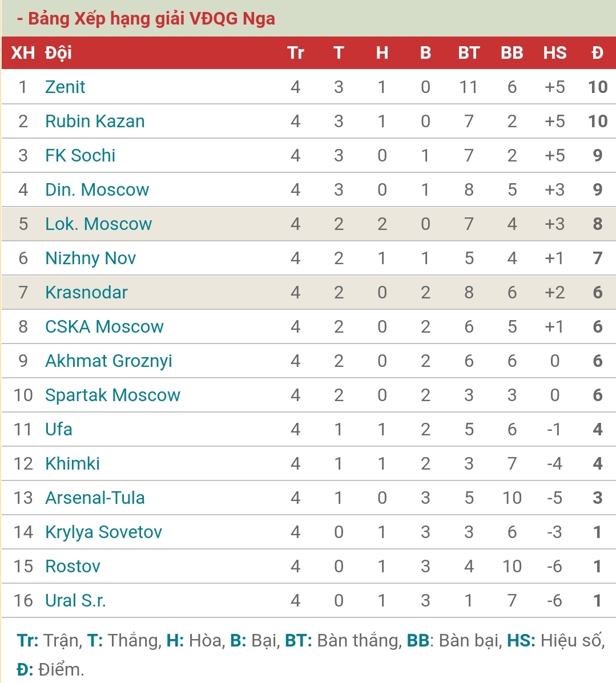Open FK Sochi team page
The height and width of the screenshot is (683, 616).
click(x=80, y=155)
